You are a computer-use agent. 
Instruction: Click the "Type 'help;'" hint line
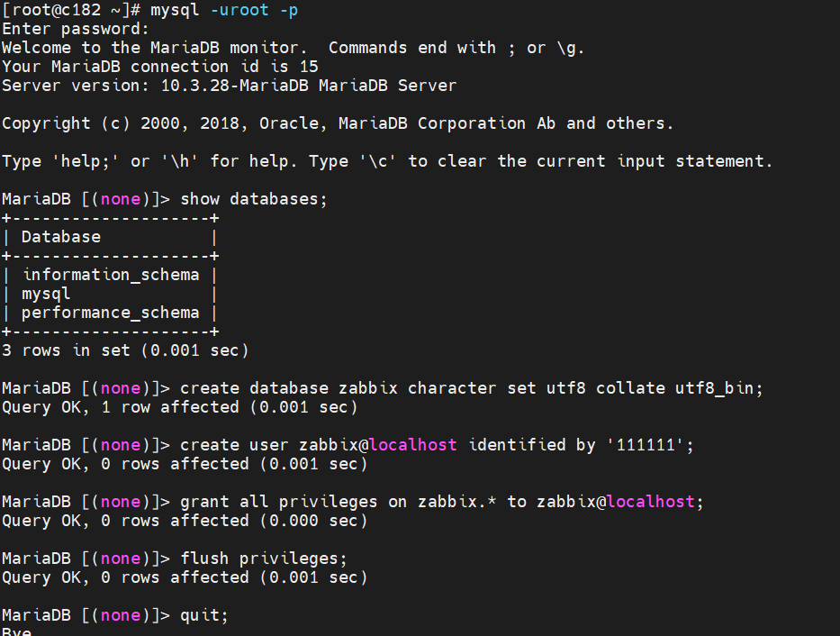(387, 161)
